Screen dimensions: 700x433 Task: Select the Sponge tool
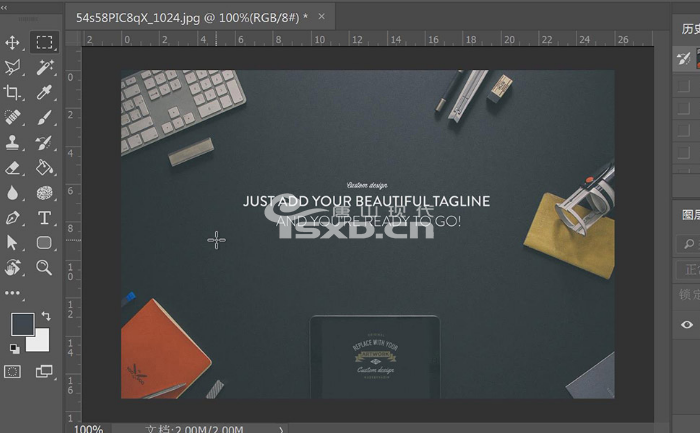tap(44, 193)
